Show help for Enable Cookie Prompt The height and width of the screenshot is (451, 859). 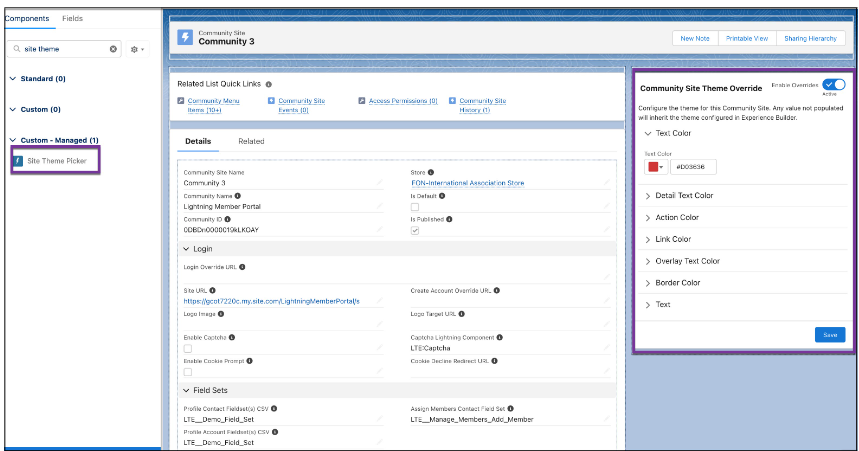pyautogui.click(x=249, y=361)
